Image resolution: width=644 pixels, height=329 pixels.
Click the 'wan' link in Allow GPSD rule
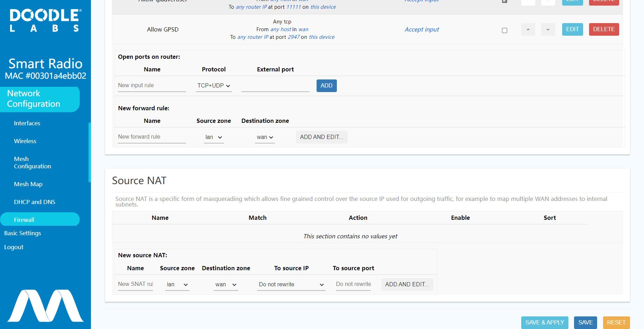click(x=303, y=29)
